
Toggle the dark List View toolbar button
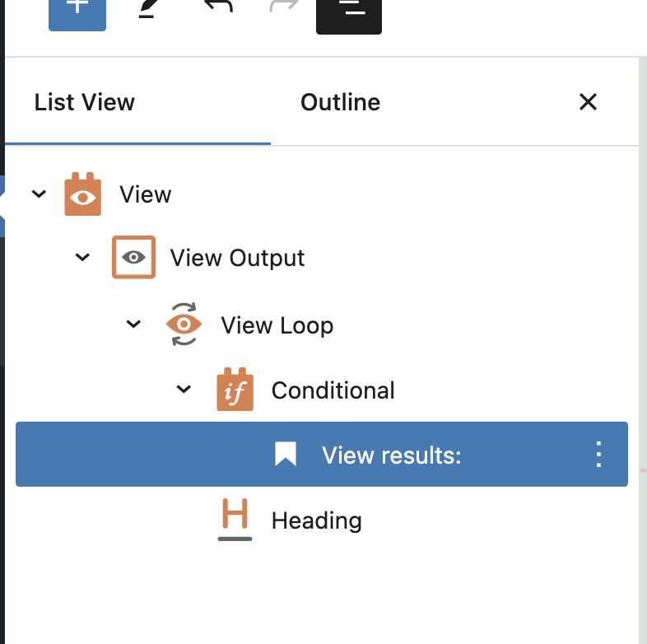coord(349,15)
